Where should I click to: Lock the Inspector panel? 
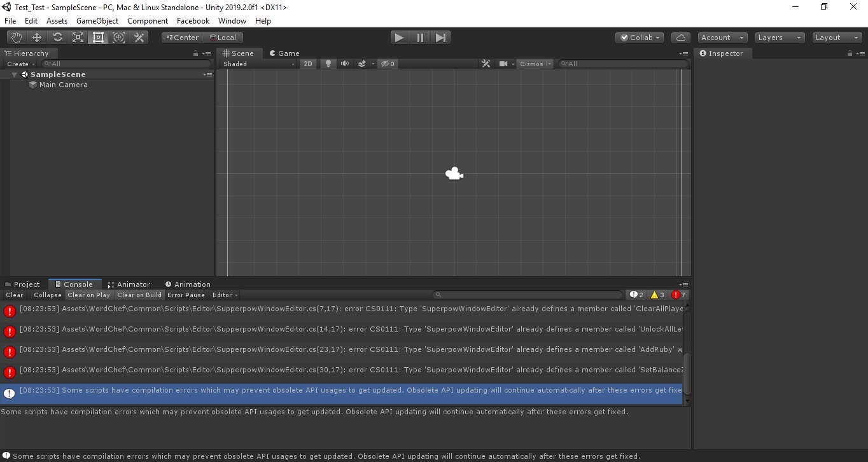click(850, 53)
